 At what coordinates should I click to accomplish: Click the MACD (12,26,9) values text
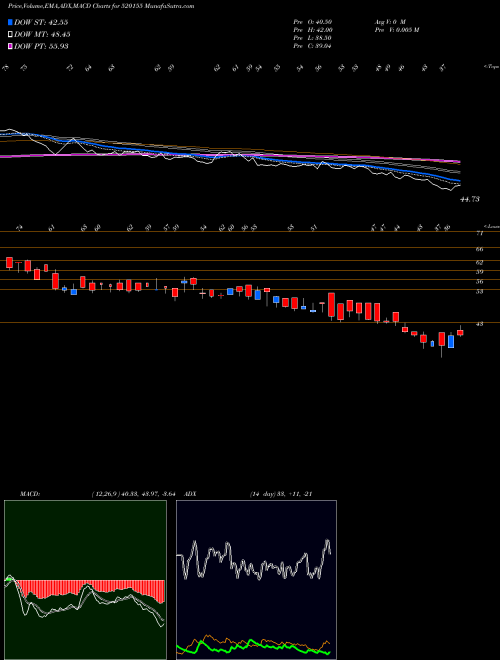tap(136, 494)
